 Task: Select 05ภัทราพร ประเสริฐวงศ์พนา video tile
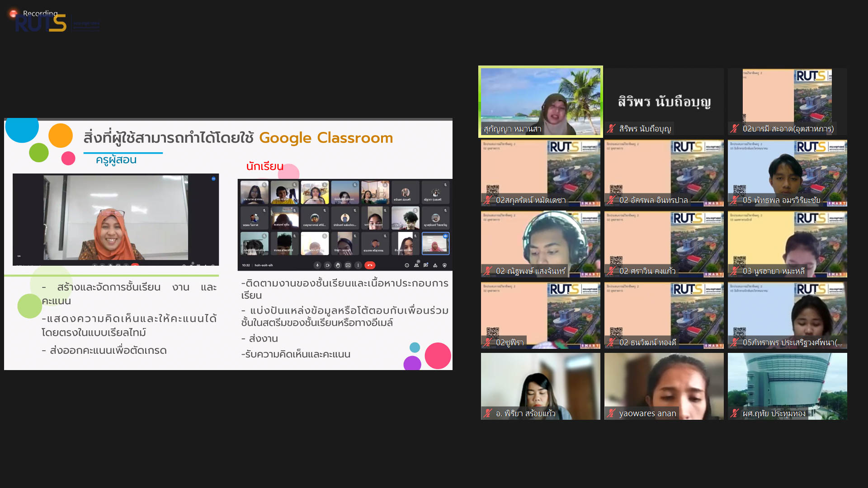pyautogui.click(x=788, y=315)
